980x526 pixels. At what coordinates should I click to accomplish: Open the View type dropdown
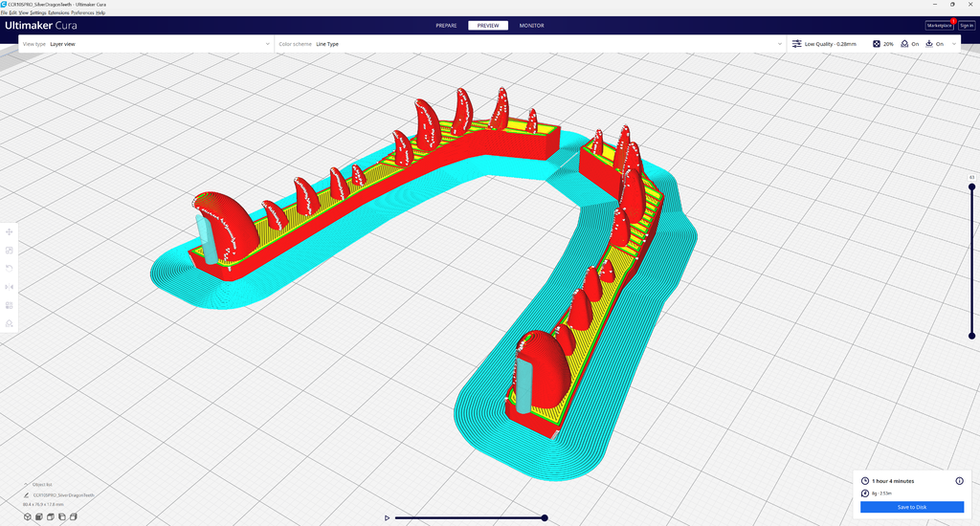click(146, 44)
